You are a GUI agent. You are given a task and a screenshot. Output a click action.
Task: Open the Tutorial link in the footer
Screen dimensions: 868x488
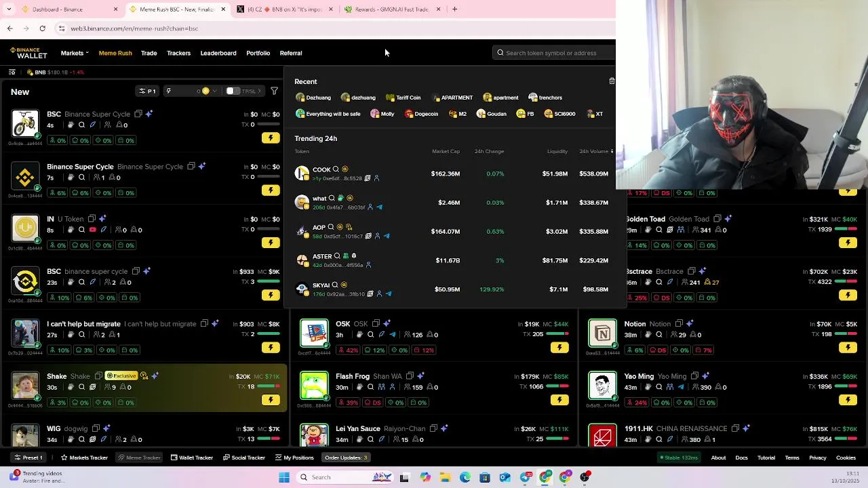point(766,457)
